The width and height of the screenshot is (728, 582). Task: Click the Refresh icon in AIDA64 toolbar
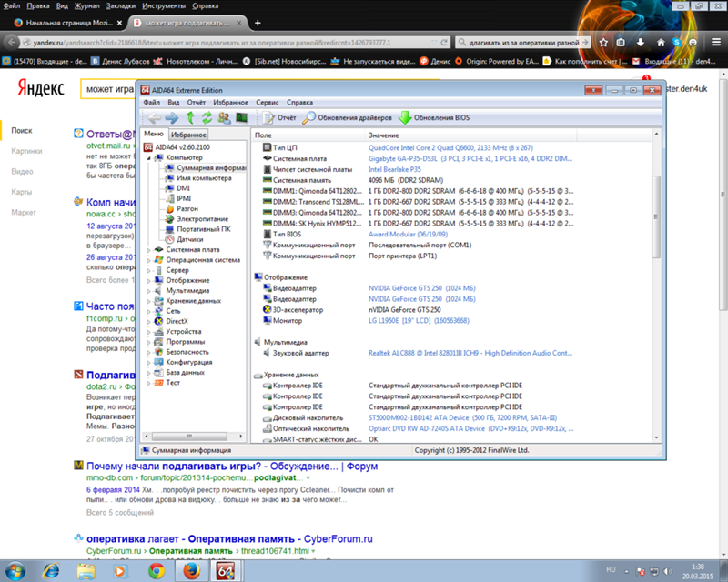click(207, 118)
